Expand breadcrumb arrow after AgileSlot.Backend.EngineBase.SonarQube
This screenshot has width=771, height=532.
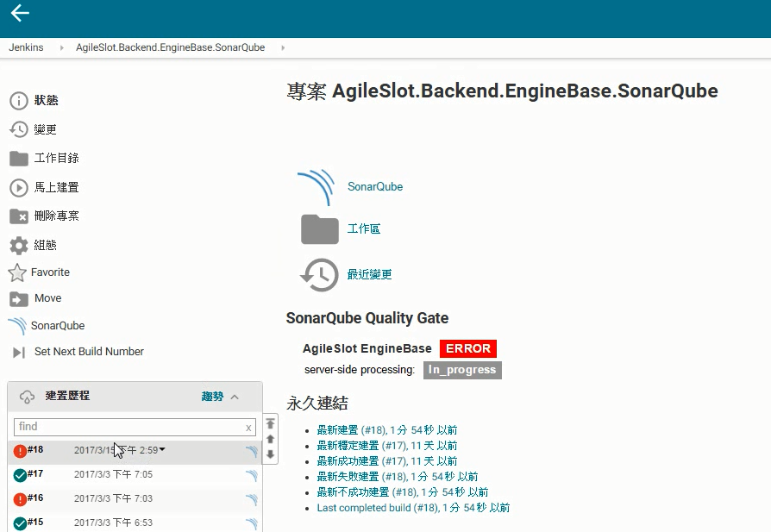283,47
